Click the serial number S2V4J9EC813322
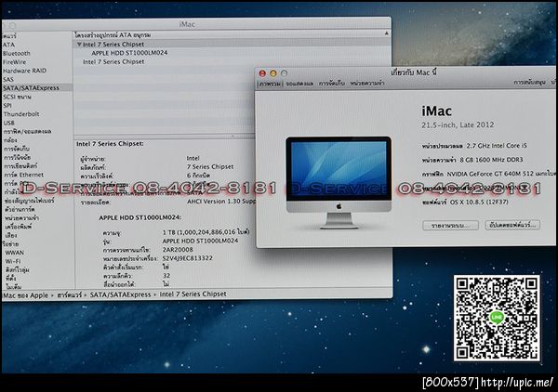This screenshot has width=558, height=392. [x=187, y=258]
